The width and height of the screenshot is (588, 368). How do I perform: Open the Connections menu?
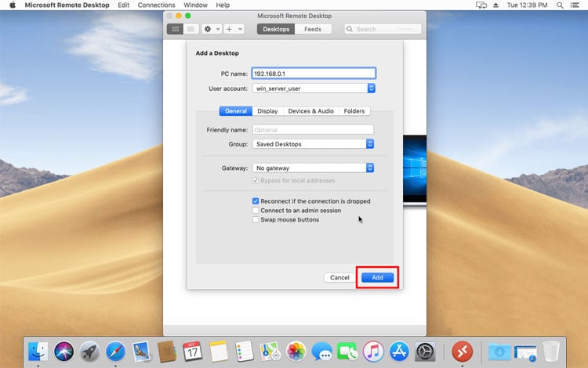point(156,5)
